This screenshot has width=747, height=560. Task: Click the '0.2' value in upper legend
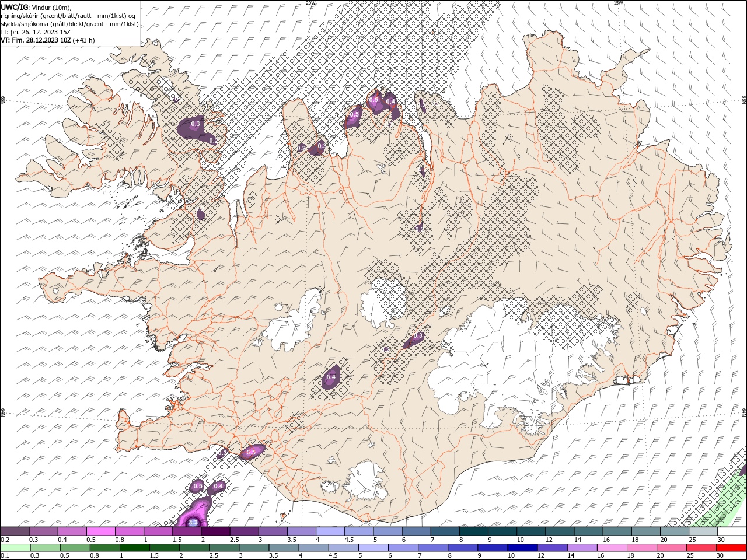(5, 540)
